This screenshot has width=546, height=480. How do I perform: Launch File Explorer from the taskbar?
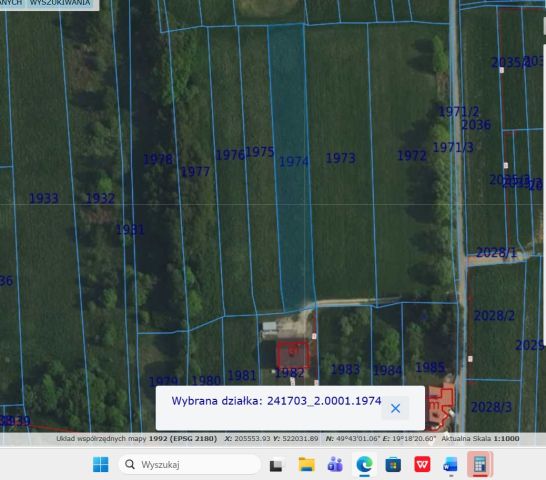click(306, 465)
